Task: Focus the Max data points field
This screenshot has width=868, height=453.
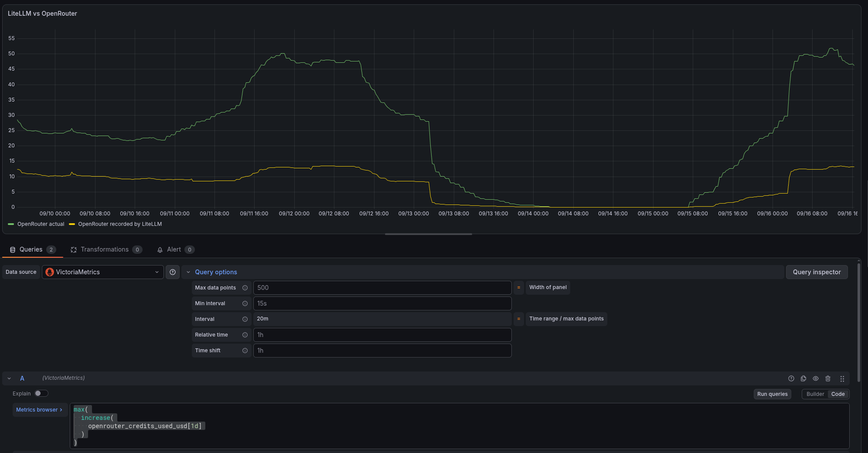Action: (382, 288)
